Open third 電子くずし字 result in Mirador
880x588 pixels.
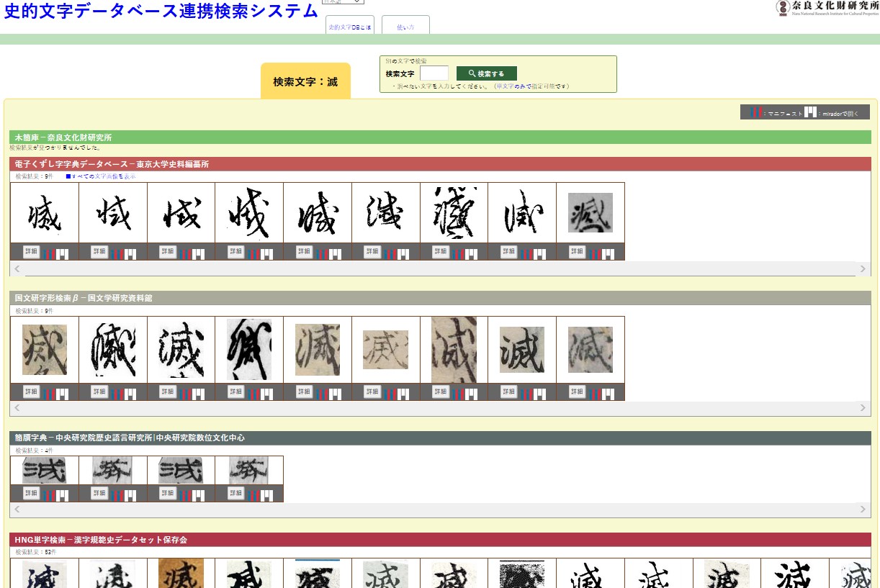(x=199, y=254)
